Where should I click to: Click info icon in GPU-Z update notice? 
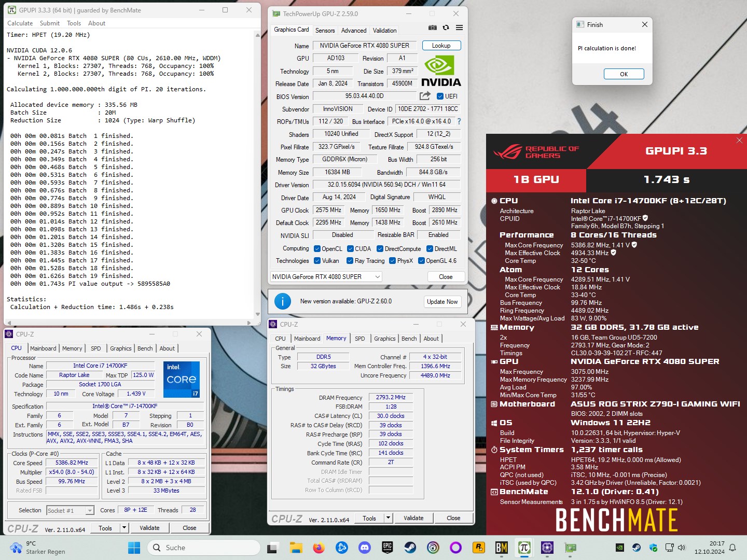coord(282,301)
